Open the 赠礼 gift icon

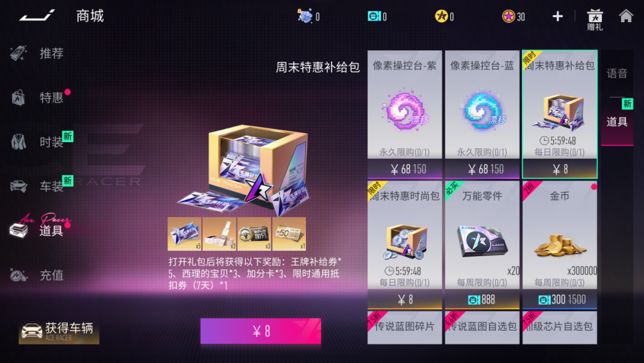(595, 20)
